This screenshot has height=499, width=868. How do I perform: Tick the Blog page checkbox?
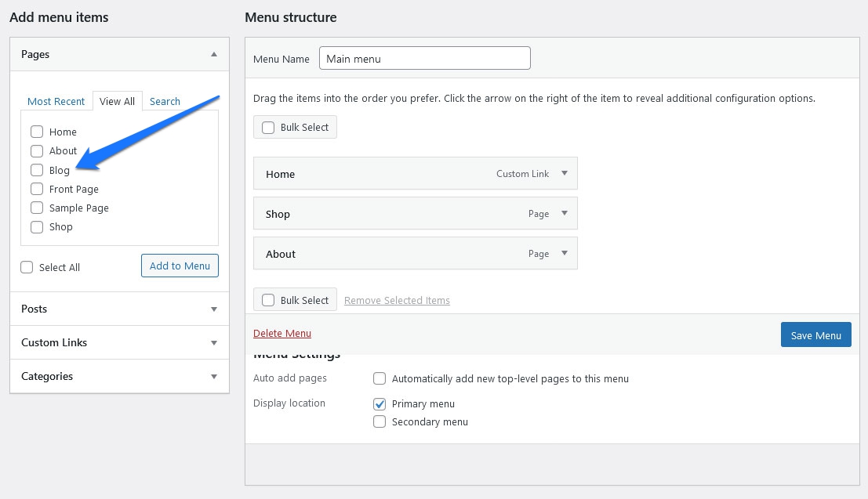click(37, 170)
